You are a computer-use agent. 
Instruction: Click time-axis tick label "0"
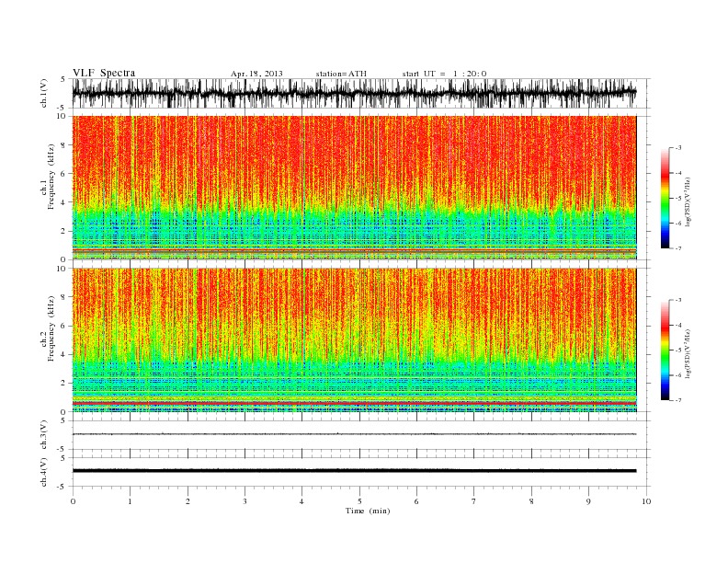[x=73, y=501]
